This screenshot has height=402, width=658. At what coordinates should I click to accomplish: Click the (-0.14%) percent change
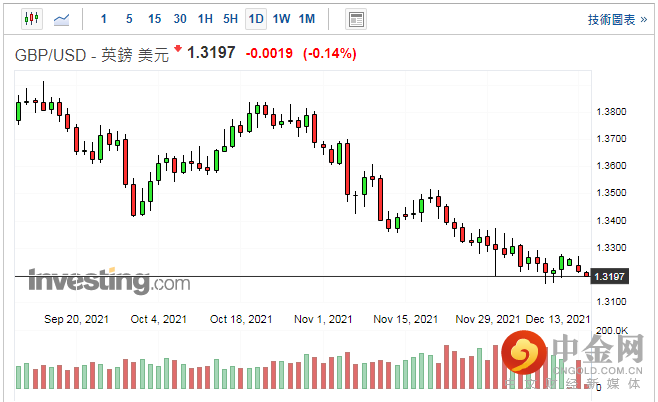pos(330,53)
